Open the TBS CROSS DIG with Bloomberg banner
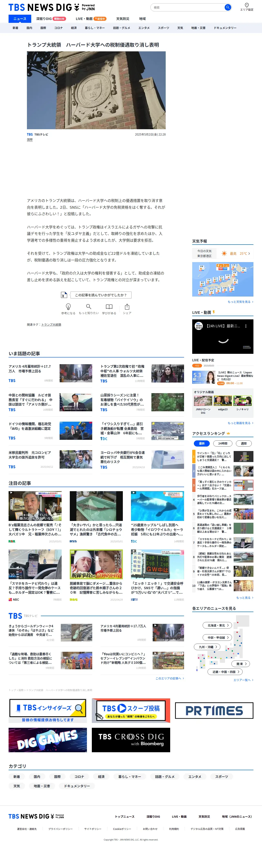 point(131,740)
